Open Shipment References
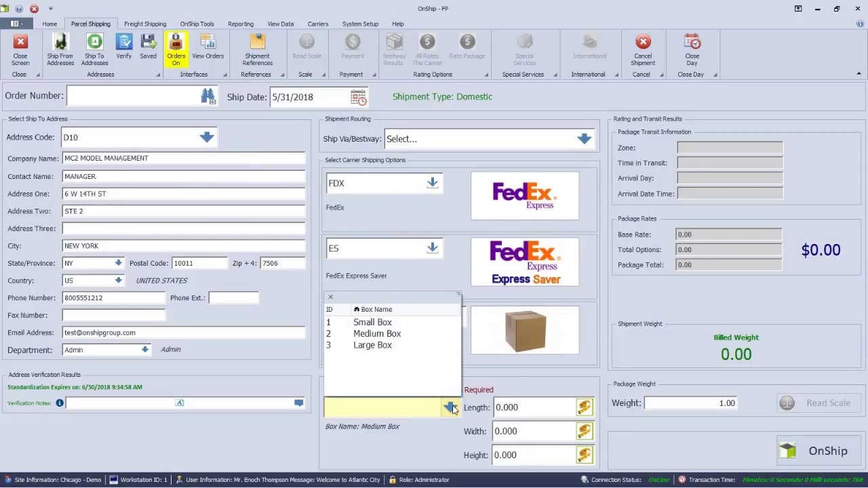 click(x=257, y=49)
